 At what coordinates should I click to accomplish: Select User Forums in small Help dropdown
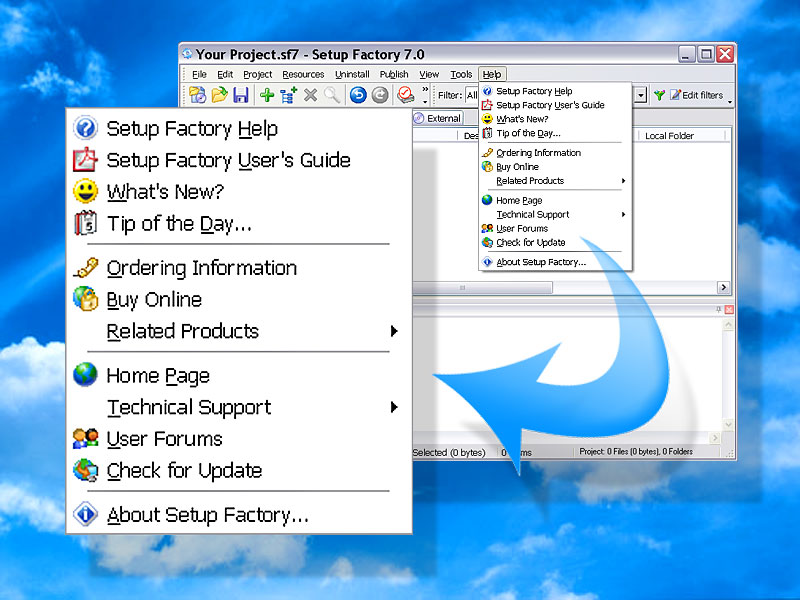556,229
